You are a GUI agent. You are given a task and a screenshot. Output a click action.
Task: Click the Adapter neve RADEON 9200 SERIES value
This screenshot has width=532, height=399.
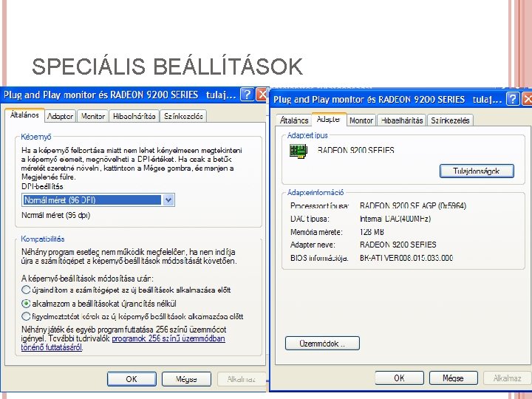tap(398, 245)
